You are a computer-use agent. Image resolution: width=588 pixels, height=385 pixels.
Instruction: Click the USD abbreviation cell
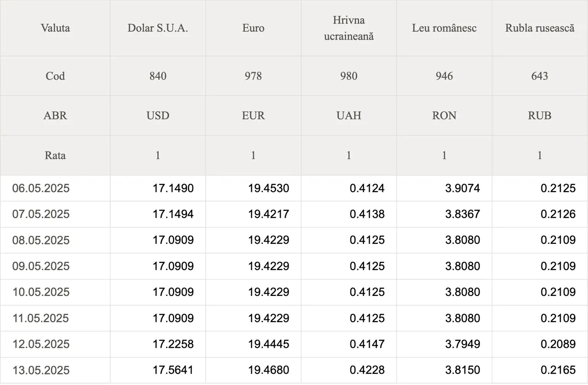coord(158,115)
